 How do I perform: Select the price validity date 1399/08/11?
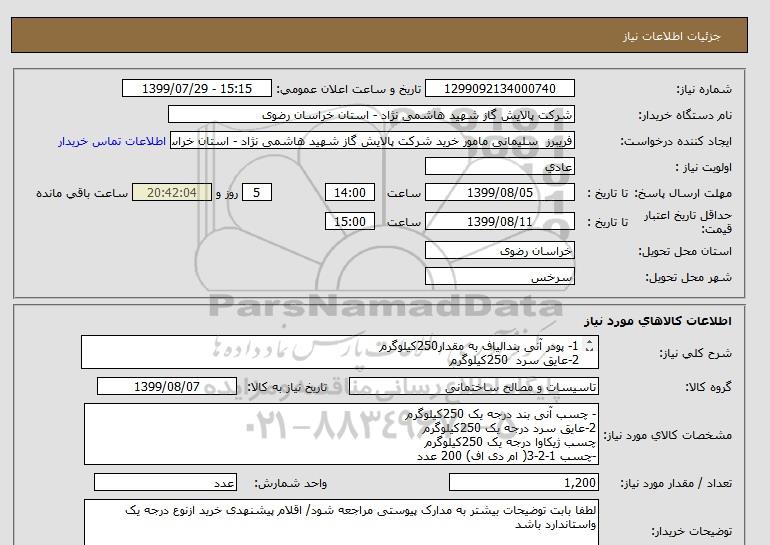click(500, 222)
